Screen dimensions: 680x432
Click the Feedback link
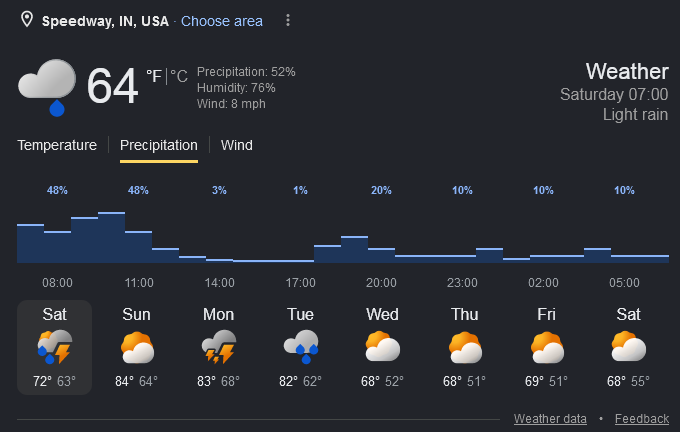pos(642,419)
